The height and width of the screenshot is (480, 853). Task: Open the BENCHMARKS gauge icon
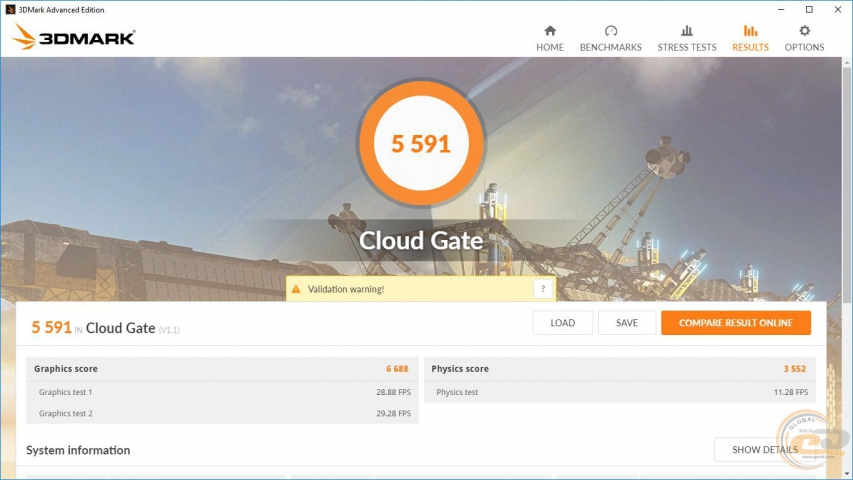[x=611, y=31]
